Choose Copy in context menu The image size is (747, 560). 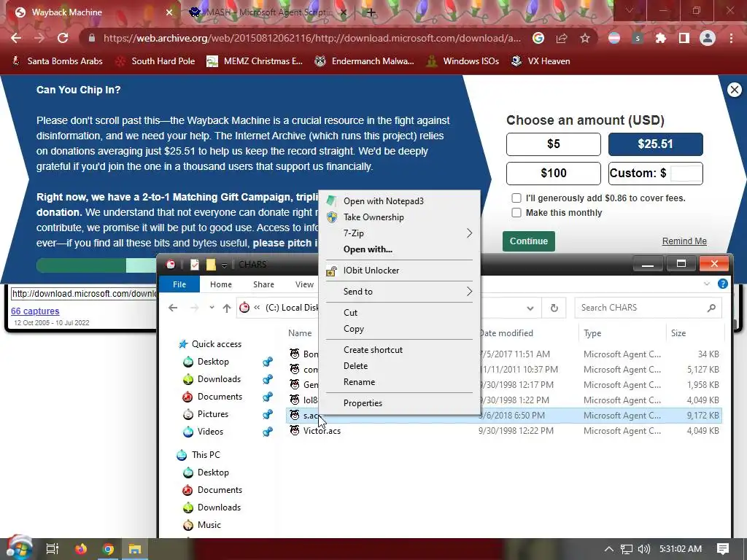coord(400,329)
